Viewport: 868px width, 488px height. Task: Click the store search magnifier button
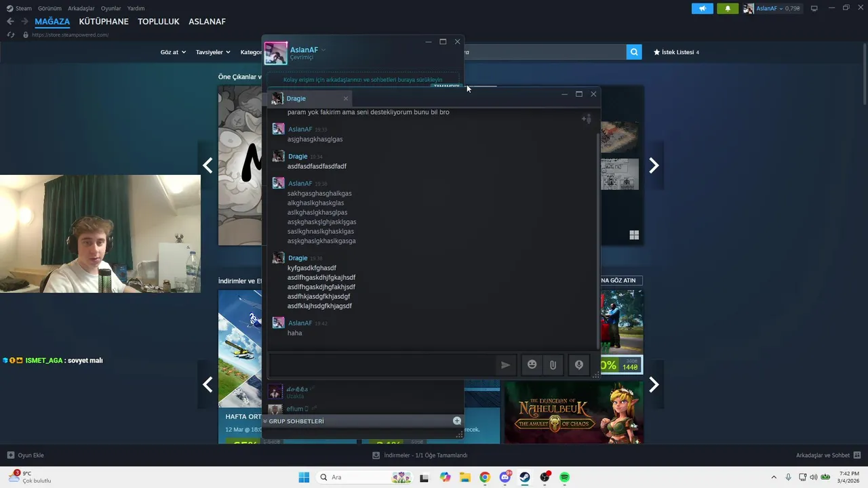(x=634, y=52)
